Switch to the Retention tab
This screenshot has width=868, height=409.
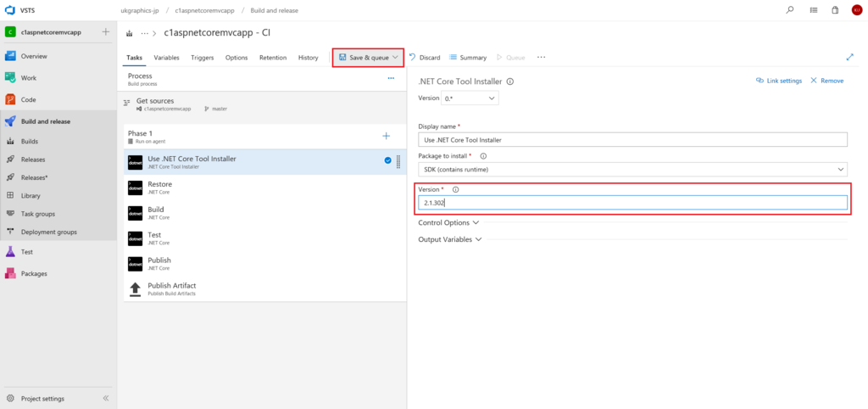tap(273, 58)
